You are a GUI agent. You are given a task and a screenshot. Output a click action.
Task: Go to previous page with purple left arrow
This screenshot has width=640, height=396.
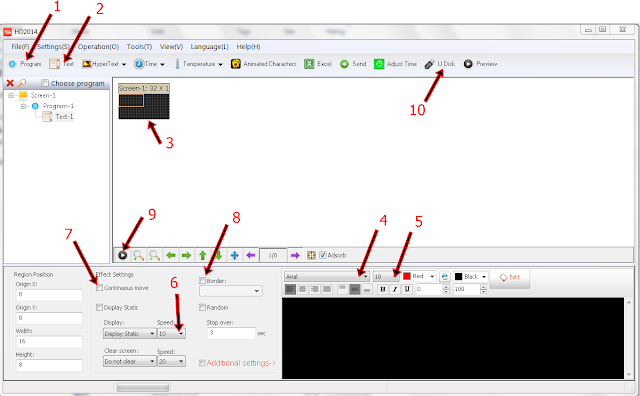(x=251, y=256)
